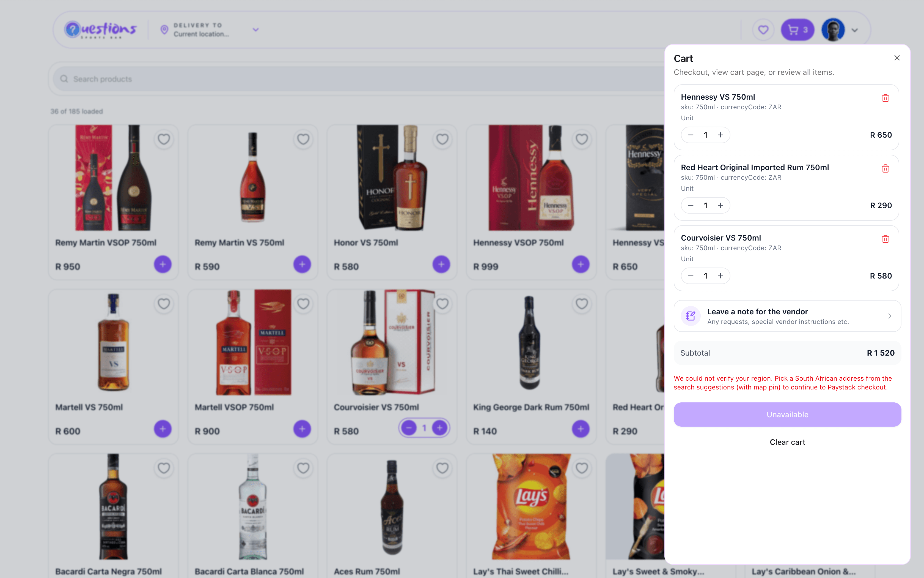The height and width of the screenshot is (578, 924).
Task: Favorite Martell VSOP 750ml
Action: 303,304
